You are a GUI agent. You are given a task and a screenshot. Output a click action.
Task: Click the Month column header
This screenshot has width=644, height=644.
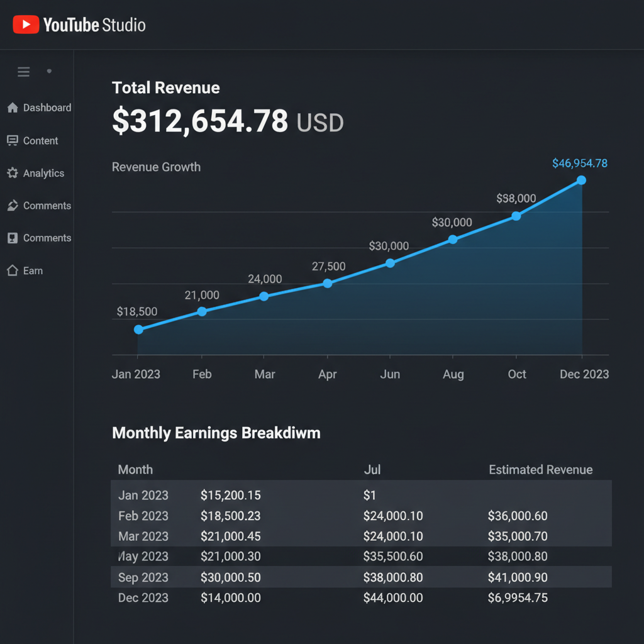click(135, 469)
